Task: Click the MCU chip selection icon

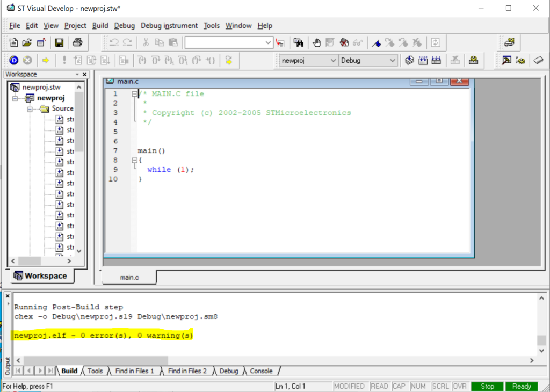Action: click(x=539, y=60)
